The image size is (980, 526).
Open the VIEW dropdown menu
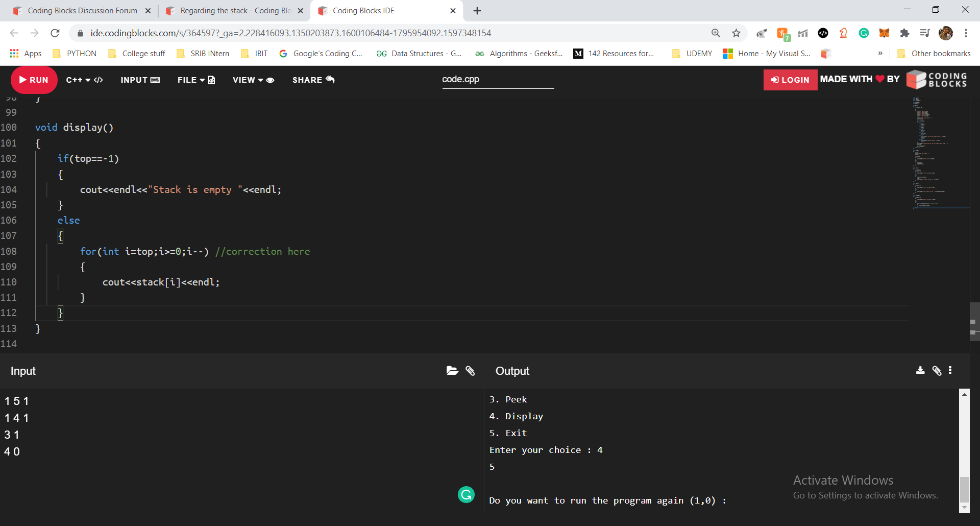[253, 80]
